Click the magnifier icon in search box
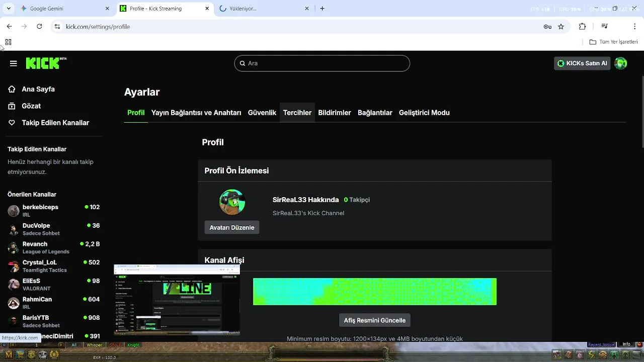 [x=243, y=63]
